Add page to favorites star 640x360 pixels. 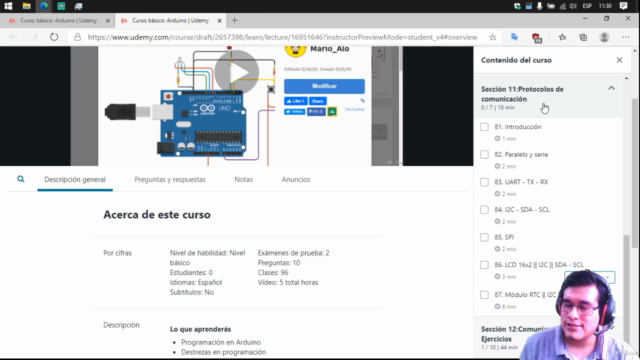coord(493,37)
